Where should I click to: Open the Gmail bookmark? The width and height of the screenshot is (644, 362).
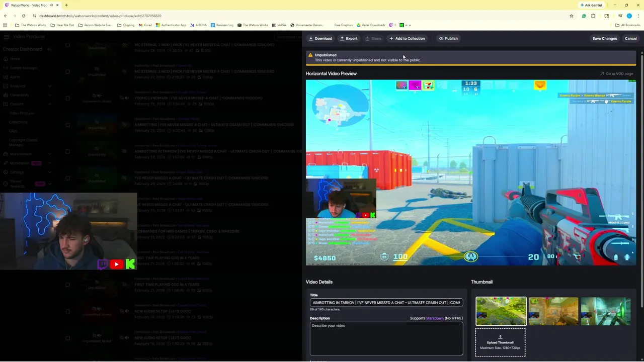click(145, 25)
